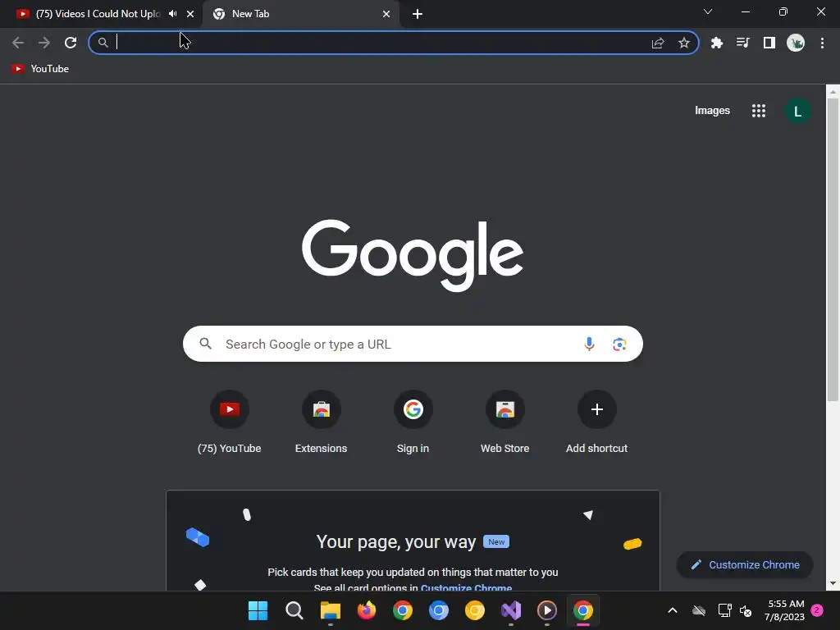Open Chrome Canary from the taskbar
840x630 pixels.
475,610
